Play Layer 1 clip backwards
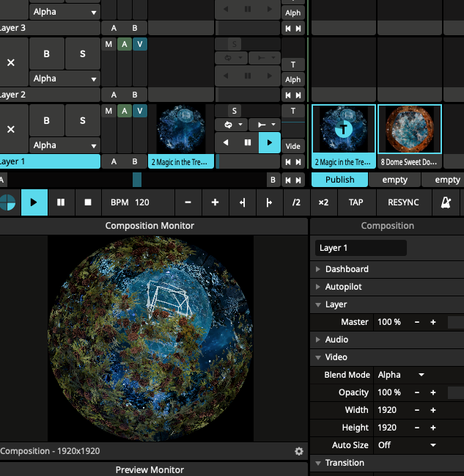Viewport: 464px width, 476px height. click(226, 142)
